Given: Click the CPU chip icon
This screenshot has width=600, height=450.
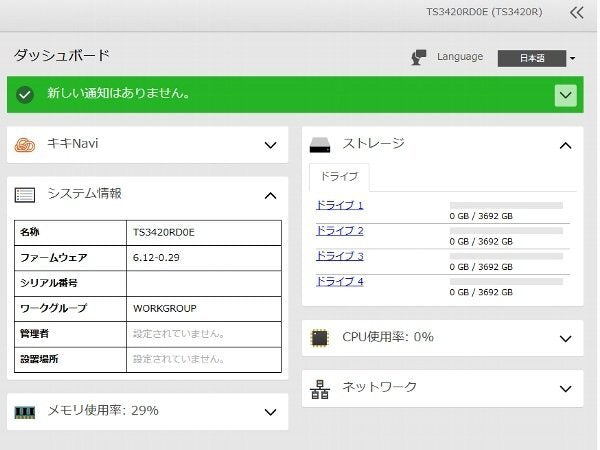Looking at the screenshot, I should [320, 338].
